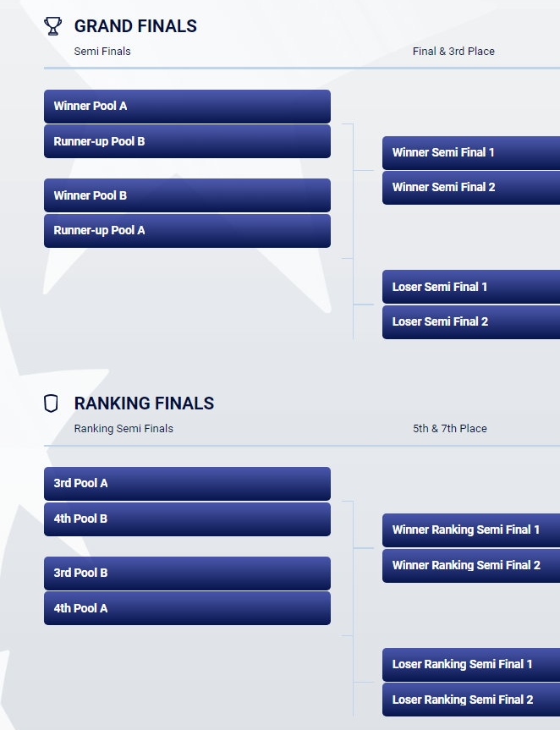This screenshot has height=730, width=560.
Task: Pick the Winner Ranking Semi Final 2 slot
Action: pos(470,565)
